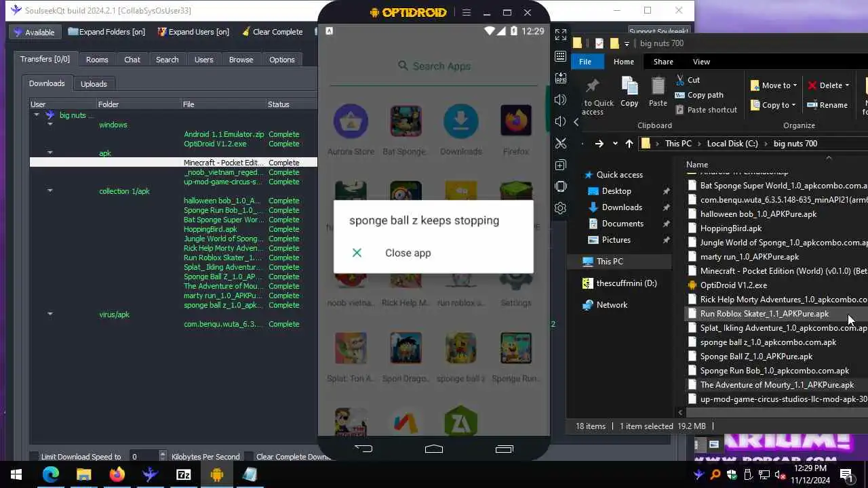This screenshot has height=488, width=868.
Task: Open the Copy to dropdown
Action: (774, 105)
